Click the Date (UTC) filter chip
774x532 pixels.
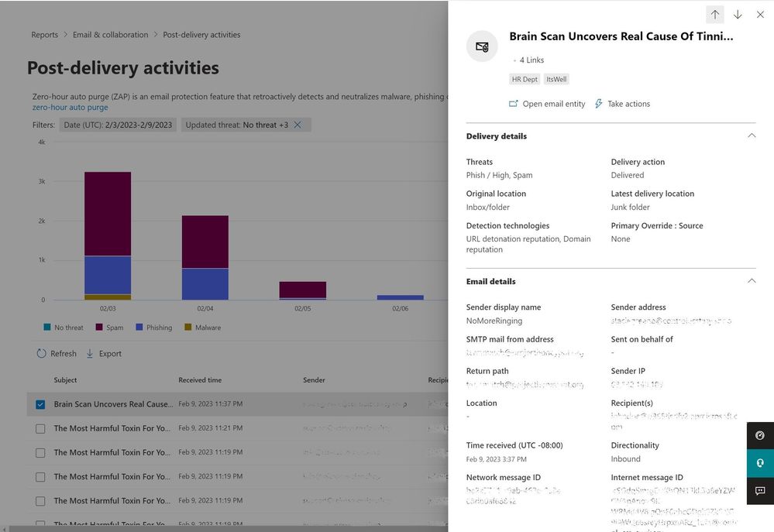point(118,125)
